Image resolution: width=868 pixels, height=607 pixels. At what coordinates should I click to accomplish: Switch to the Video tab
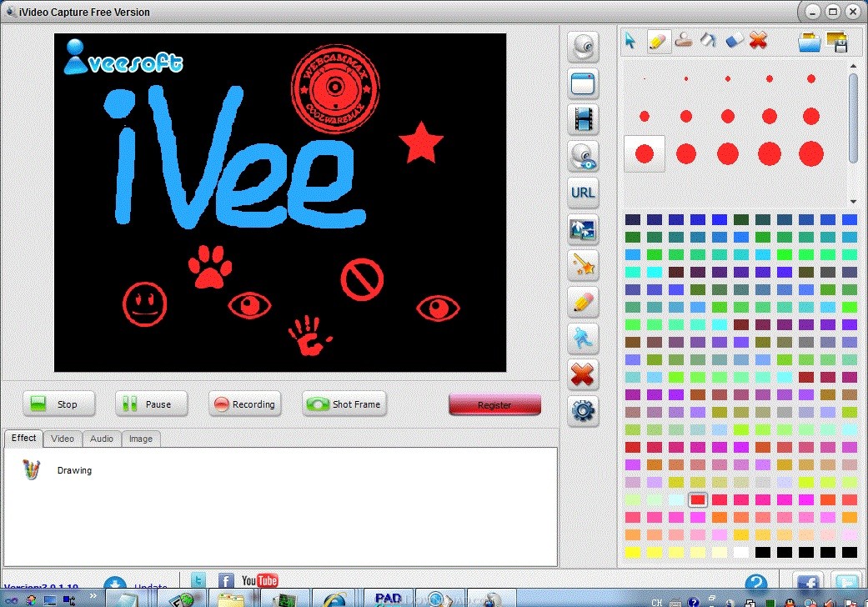63,439
